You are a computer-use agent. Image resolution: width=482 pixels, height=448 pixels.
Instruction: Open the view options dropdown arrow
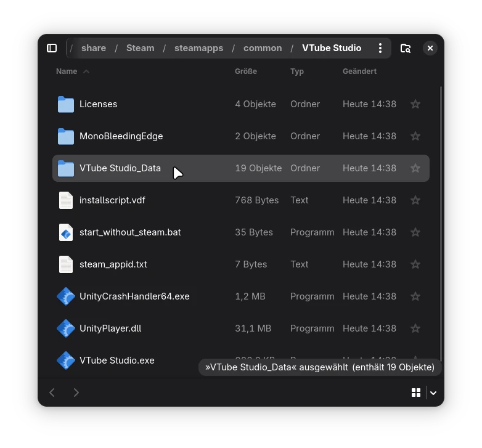[x=433, y=393]
